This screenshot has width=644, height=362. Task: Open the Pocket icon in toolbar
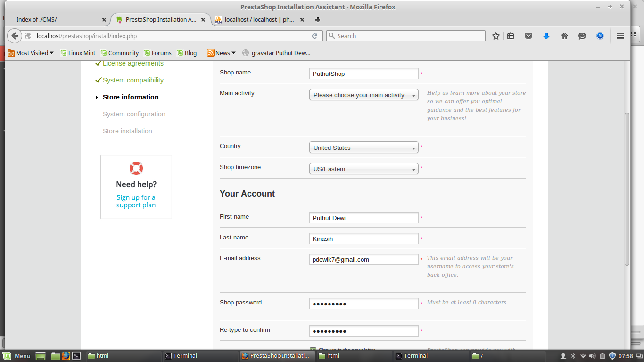pyautogui.click(x=528, y=36)
